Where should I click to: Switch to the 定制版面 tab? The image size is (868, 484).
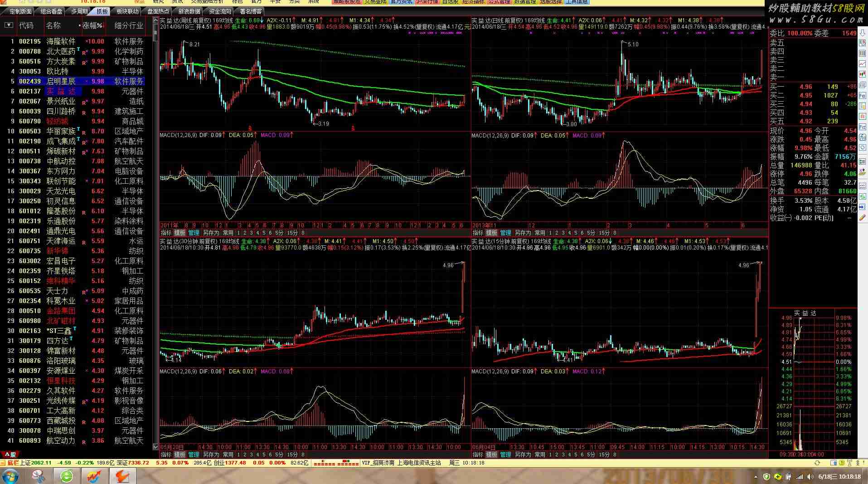(20, 11)
